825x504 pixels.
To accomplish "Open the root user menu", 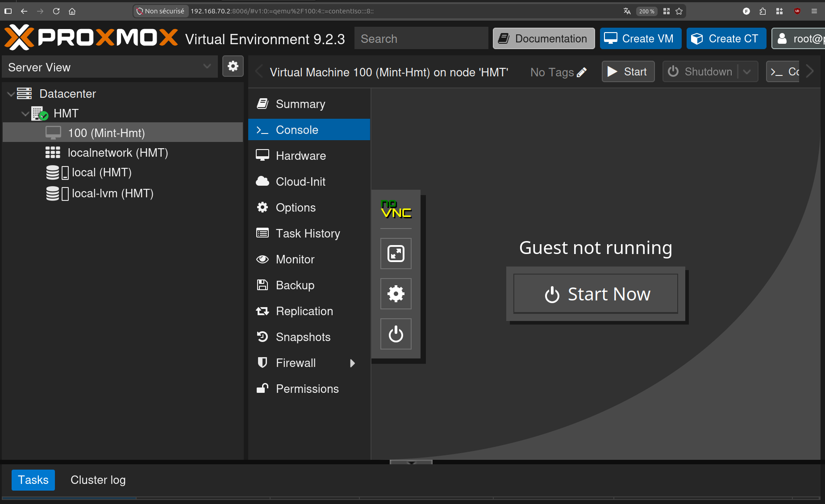I will pos(799,38).
